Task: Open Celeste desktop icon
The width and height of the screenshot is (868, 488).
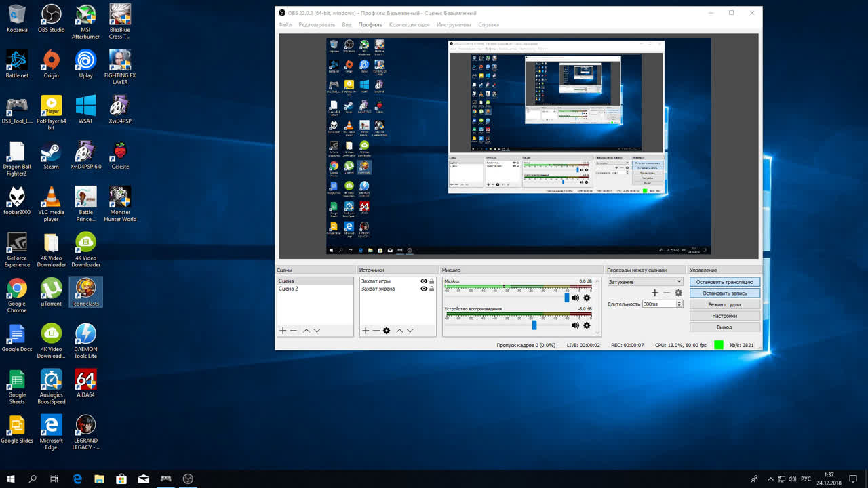Action: tap(120, 157)
